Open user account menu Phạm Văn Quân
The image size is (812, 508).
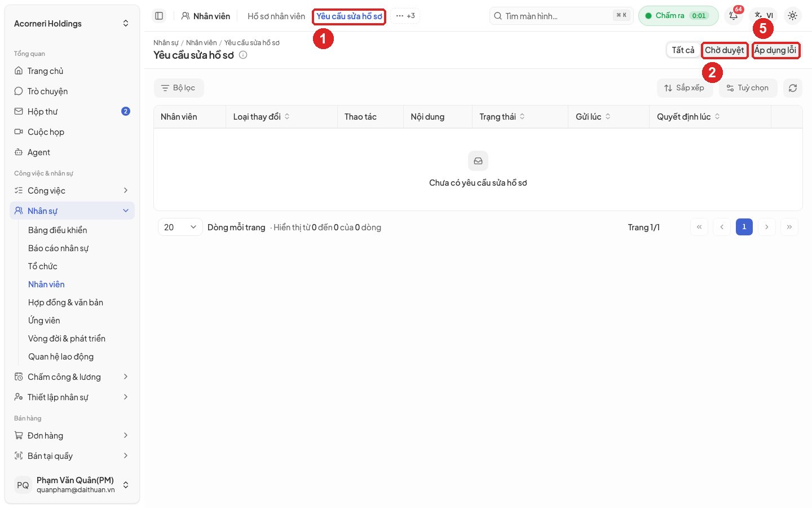click(72, 485)
